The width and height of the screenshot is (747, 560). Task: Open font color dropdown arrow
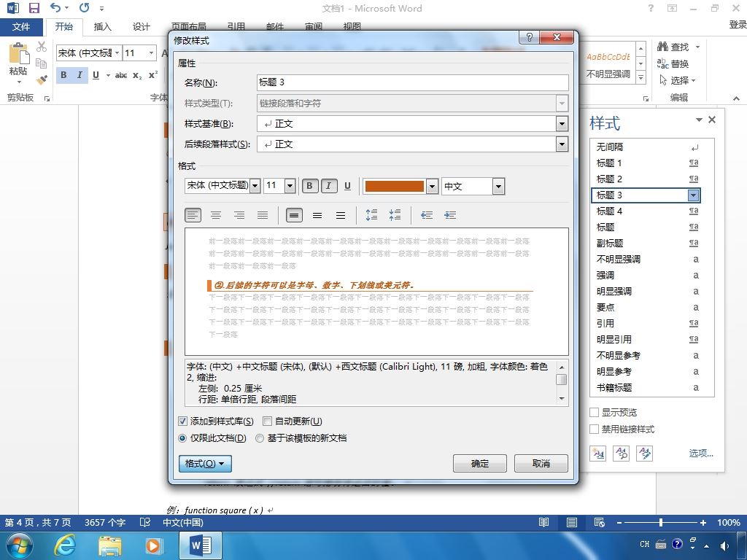432,186
